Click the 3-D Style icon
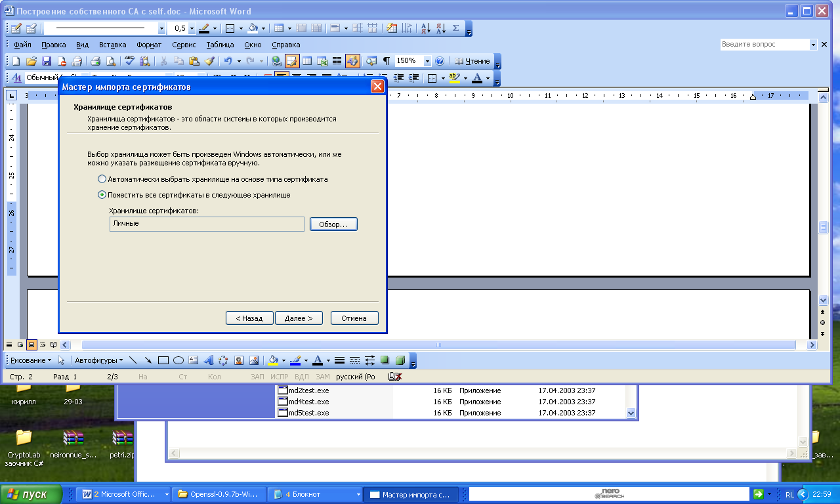The width and height of the screenshot is (840, 504). 400,360
